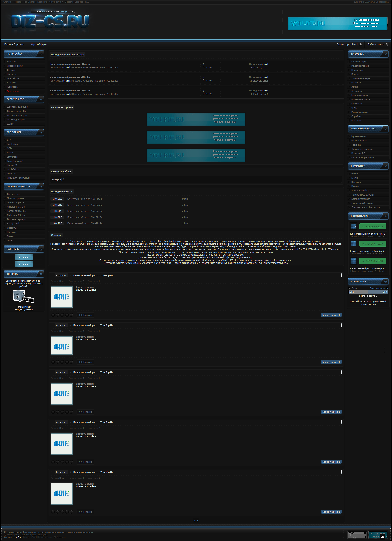Click the arrow icon in PHOTOSHOP header

[385, 166]
